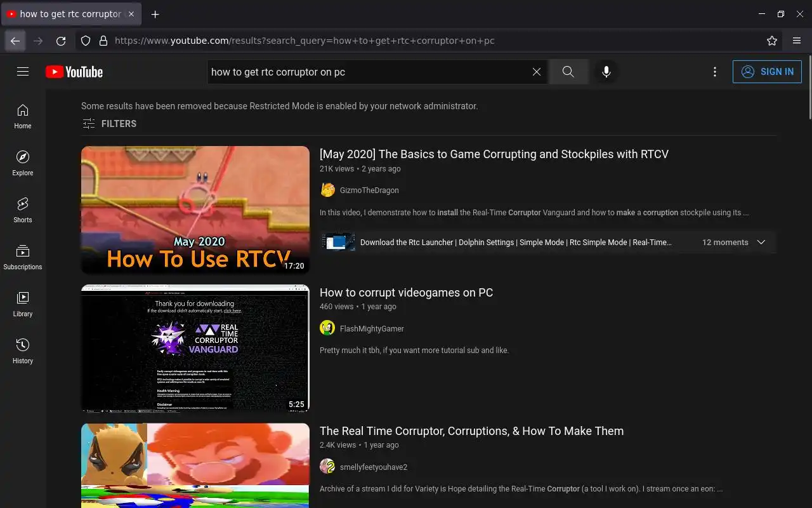Click the In this video, I demonstrate description
The image size is (812, 508).
pos(534,213)
